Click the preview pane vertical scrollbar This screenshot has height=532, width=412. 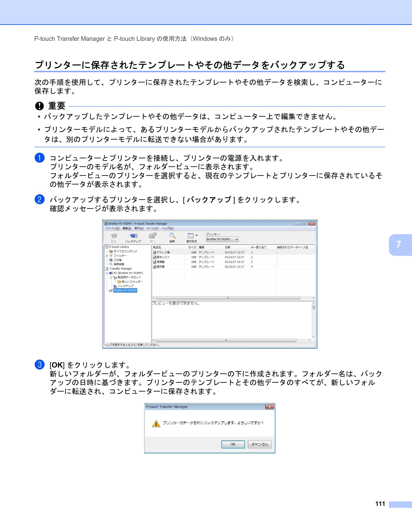pyautogui.click(x=313, y=320)
